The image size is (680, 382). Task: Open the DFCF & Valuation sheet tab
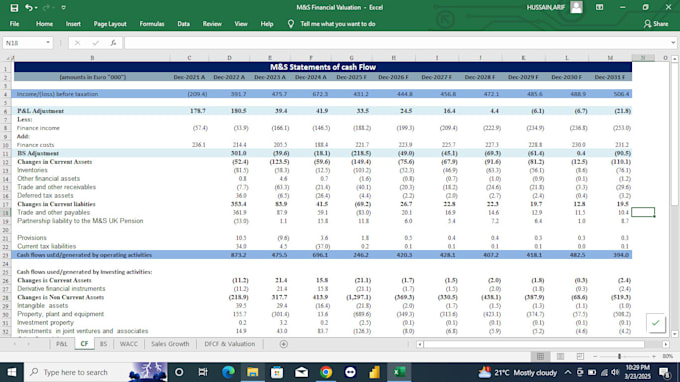(x=229, y=344)
